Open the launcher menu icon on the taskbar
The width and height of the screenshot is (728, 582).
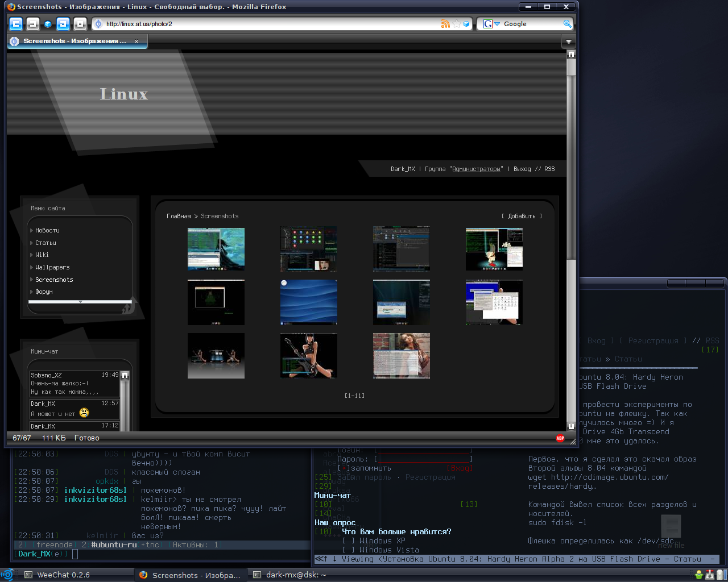click(7, 575)
